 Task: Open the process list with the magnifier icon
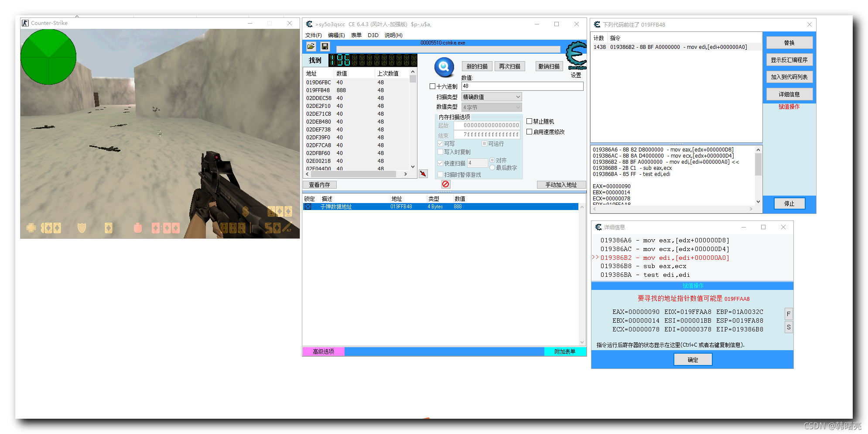click(444, 67)
